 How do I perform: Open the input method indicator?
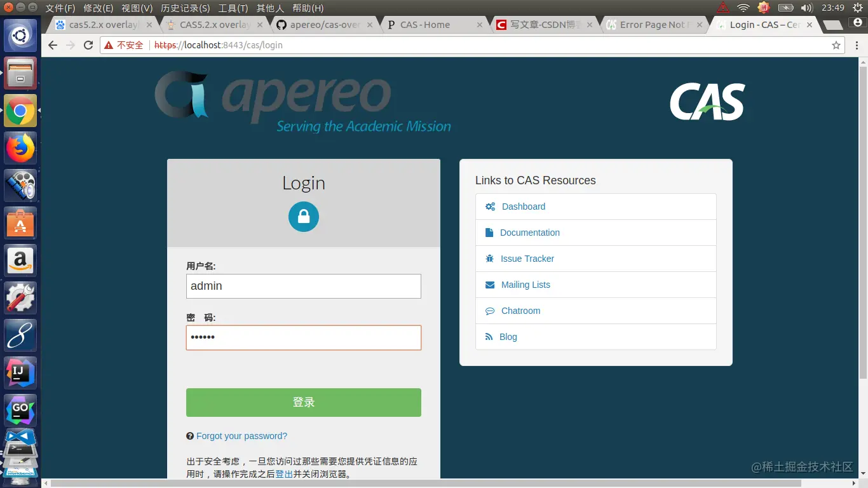pyautogui.click(x=764, y=8)
